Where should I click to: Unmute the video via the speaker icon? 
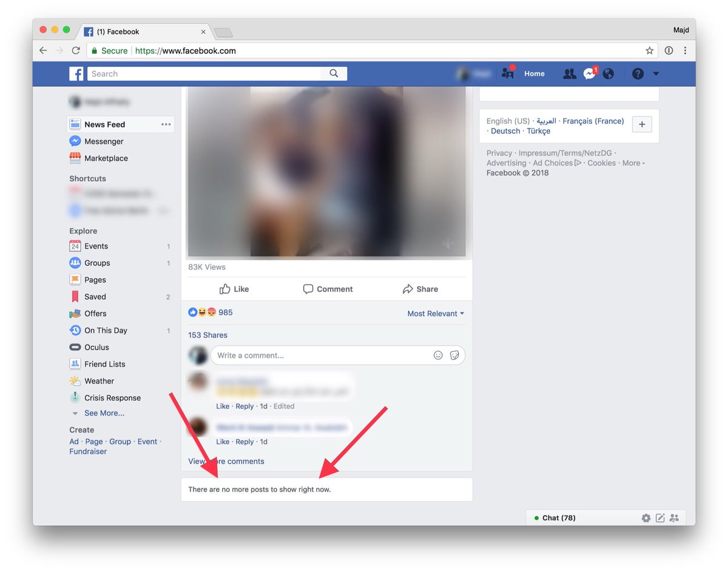pos(449,244)
